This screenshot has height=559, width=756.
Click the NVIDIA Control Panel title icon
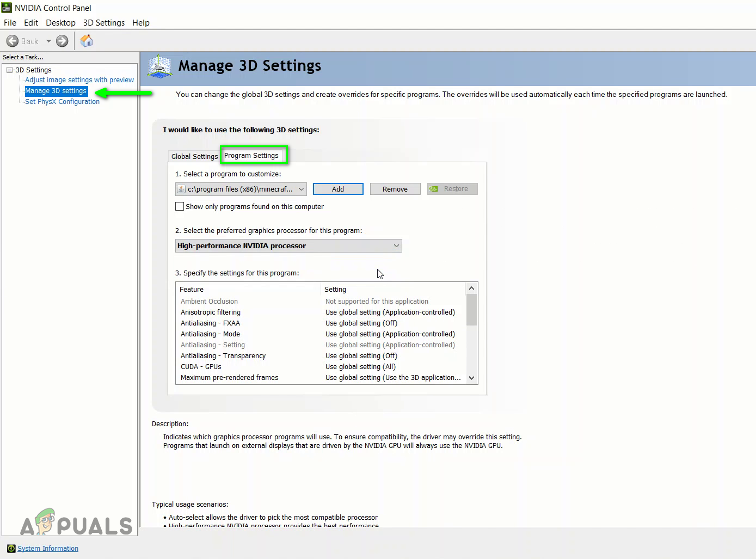click(x=7, y=8)
